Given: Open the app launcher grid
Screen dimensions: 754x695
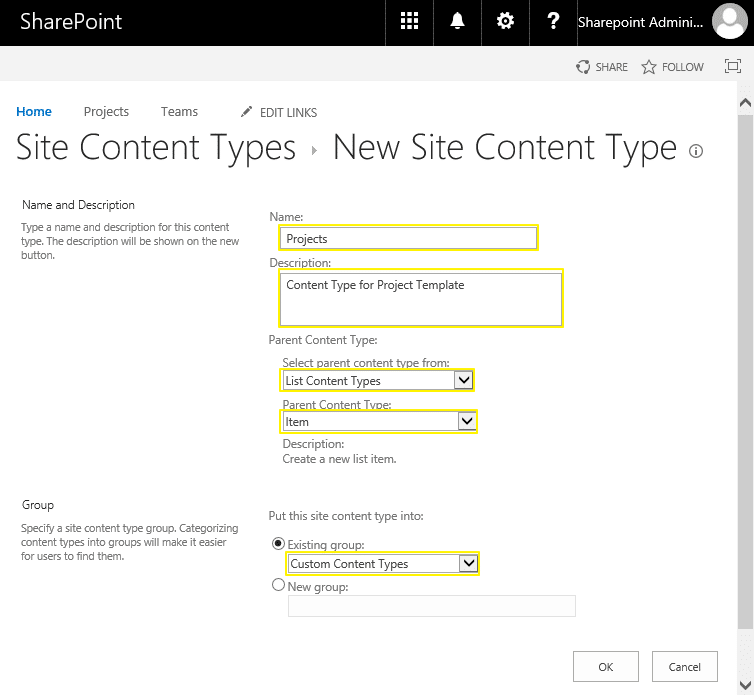Looking at the screenshot, I should (409, 22).
